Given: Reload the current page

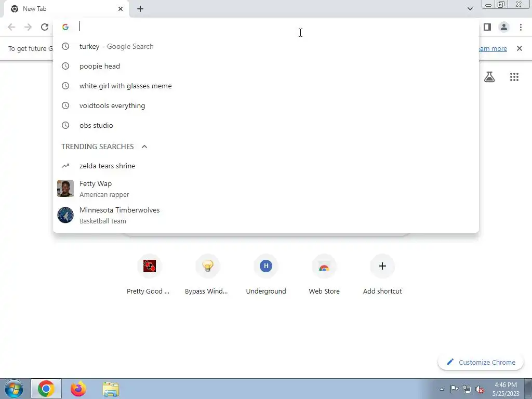Looking at the screenshot, I should click(45, 27).
